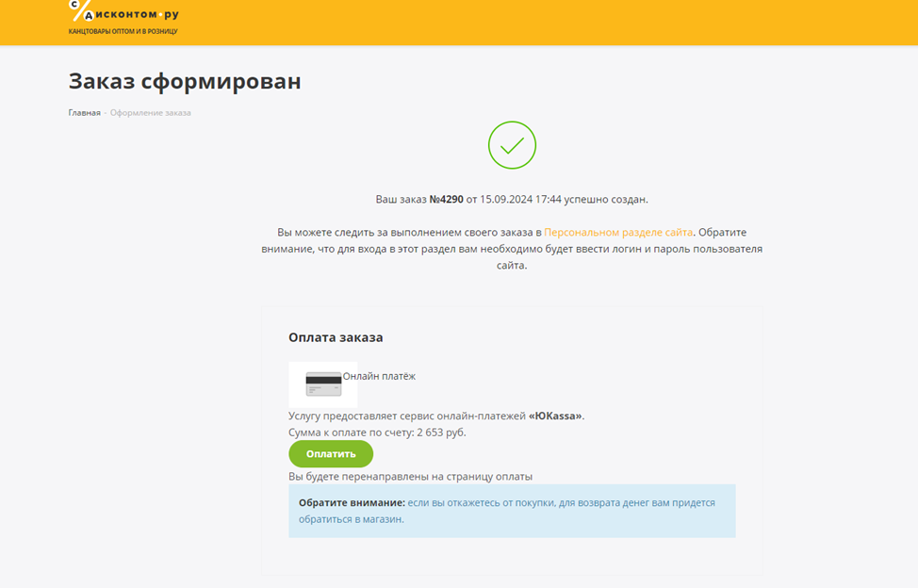
Task: Open the Персональном разделе сайта link
Action: [618, 232]
